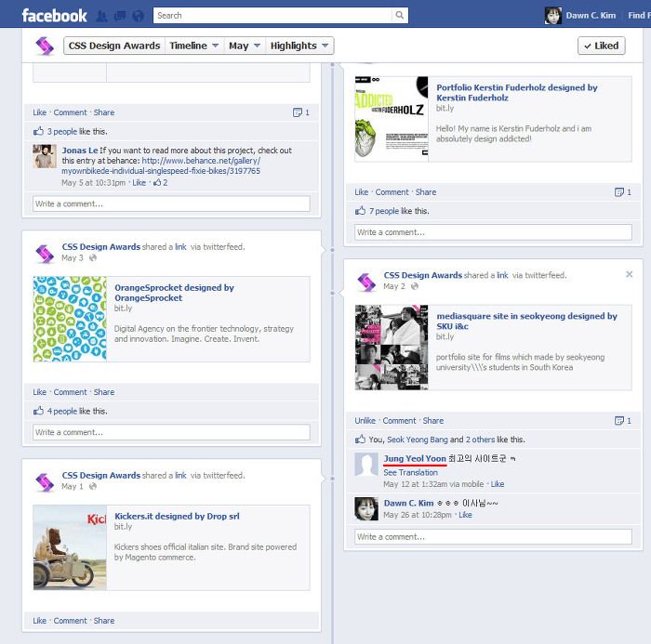This screenshot has height=644, width=651.
Task: Open the May month dropdown
Action: pyautogui.click(x=245, y=46)
